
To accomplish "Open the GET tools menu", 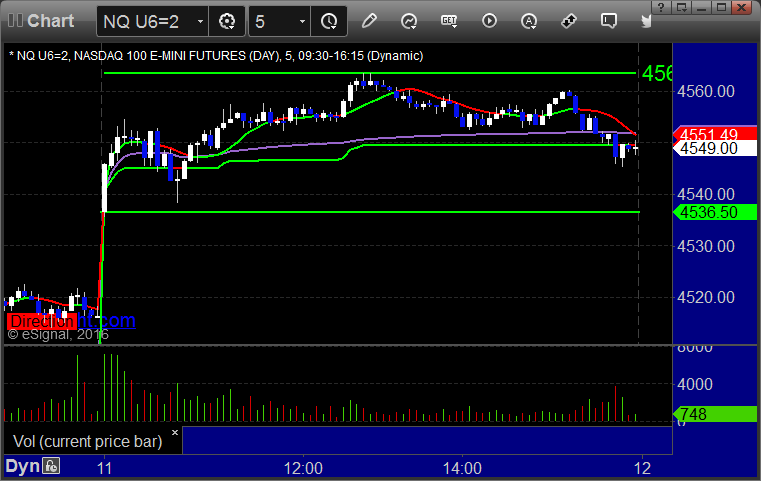I will click(449, 21).
